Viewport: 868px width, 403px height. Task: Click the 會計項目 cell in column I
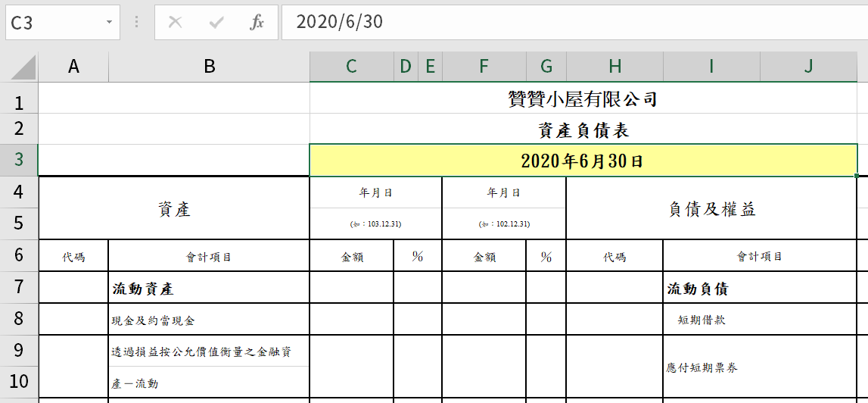(760, 256)
